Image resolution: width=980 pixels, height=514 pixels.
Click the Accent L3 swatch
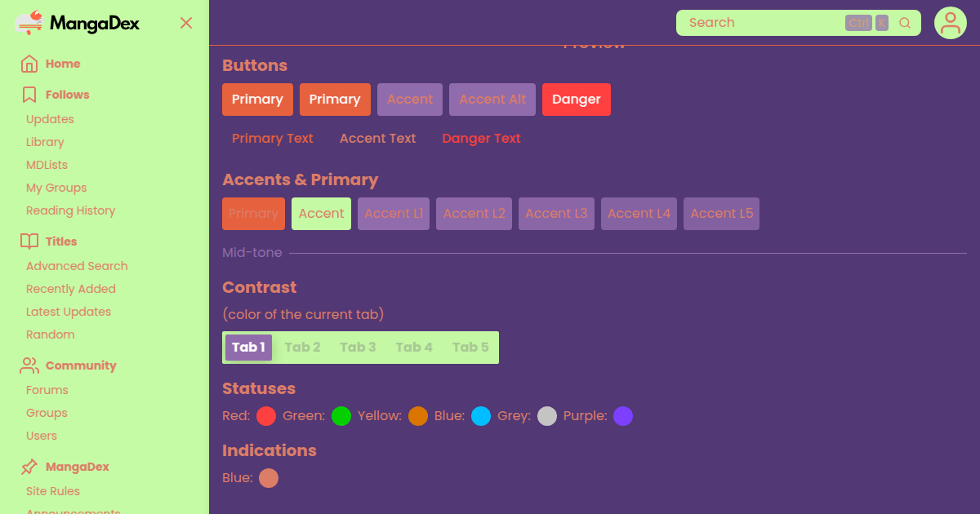(x=556, y=214)
